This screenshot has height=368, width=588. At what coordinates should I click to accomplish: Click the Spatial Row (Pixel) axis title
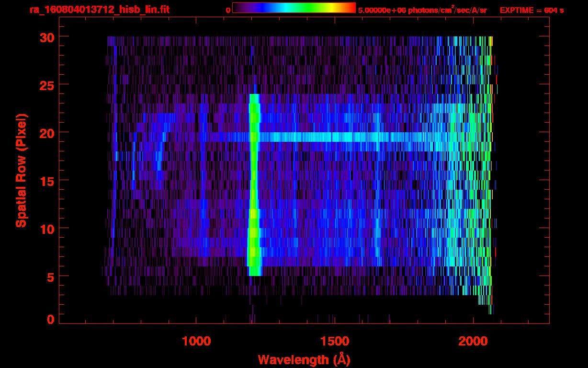(21, 171)
